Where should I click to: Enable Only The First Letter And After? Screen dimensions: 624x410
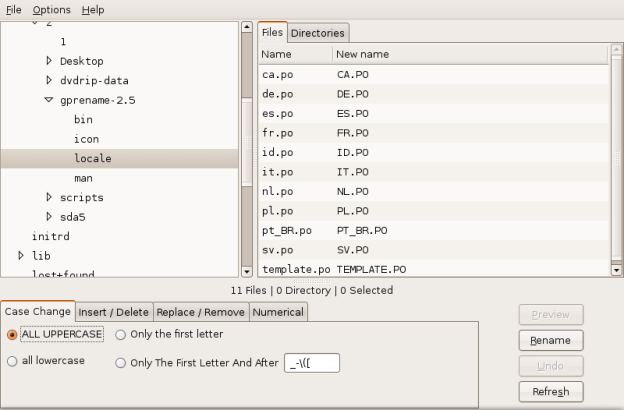click(121, 363)
